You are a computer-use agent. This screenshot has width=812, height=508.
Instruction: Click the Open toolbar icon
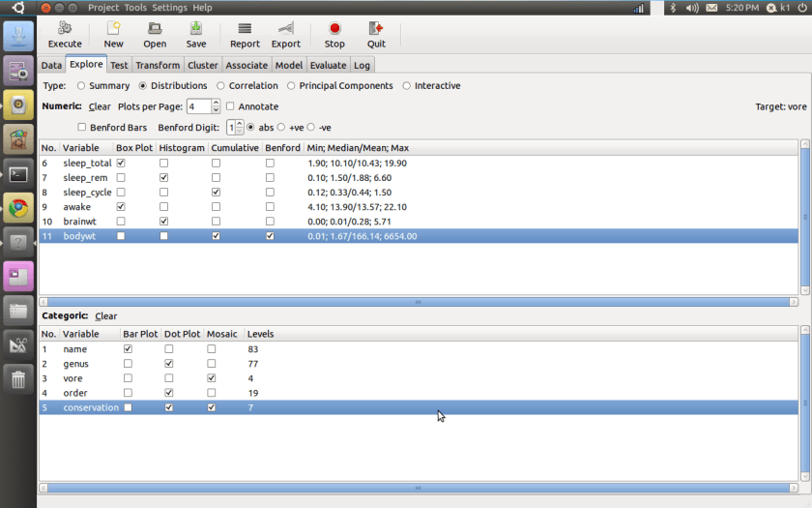pyautogui.click(x=155, y=29)
